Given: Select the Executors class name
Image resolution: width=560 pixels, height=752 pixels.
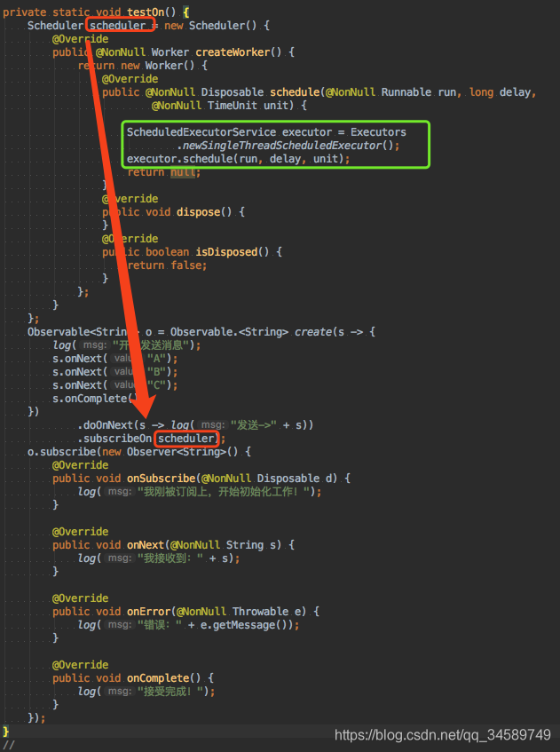Looking at the screenshot, I should click(x=378, y=132).
